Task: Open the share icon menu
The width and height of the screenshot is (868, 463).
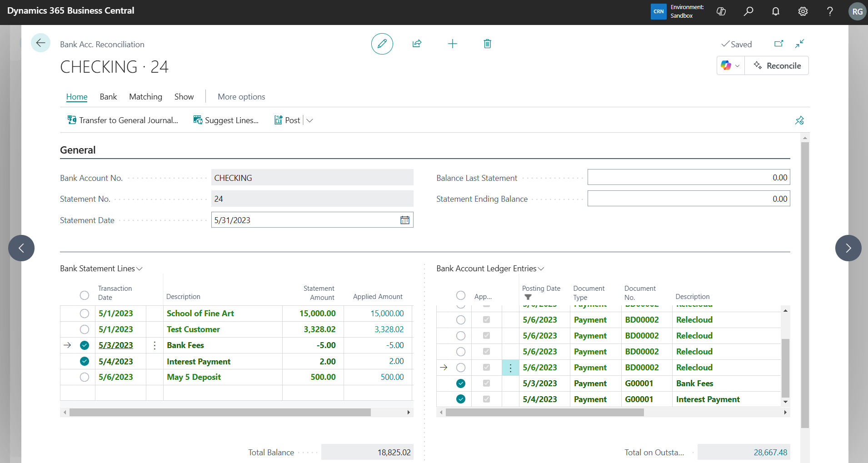Action: coord(417,44)
